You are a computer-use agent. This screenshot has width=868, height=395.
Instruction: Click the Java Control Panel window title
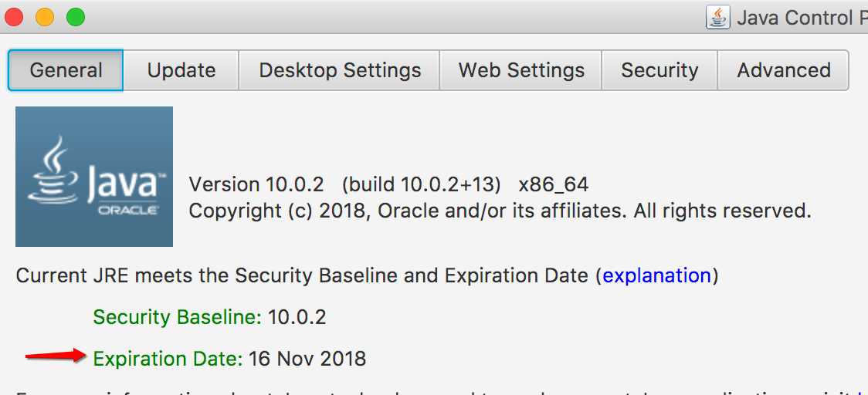click(x=802, y=19)
